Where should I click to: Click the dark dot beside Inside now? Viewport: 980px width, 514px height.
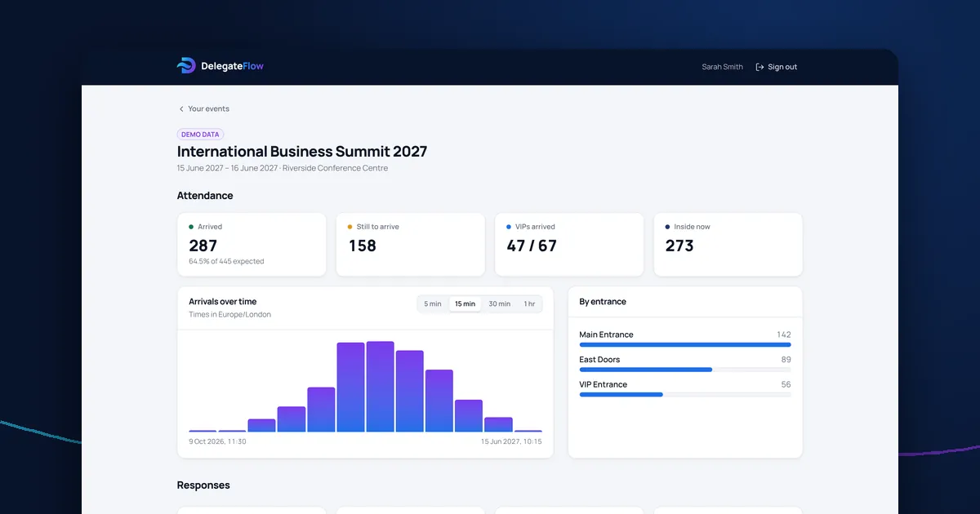[x=667, y=227]
